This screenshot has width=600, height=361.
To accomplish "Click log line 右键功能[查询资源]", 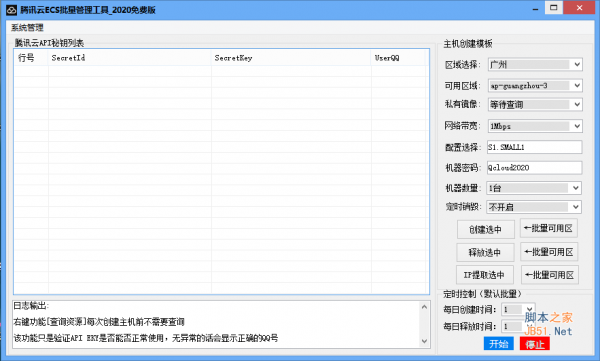I will click(x=99, y=322).
